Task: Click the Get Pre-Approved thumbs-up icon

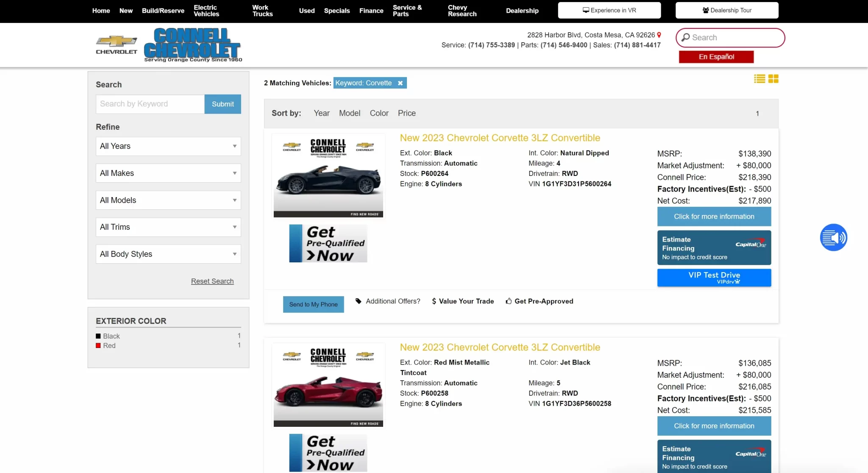Action: click(x=509, y=301)
